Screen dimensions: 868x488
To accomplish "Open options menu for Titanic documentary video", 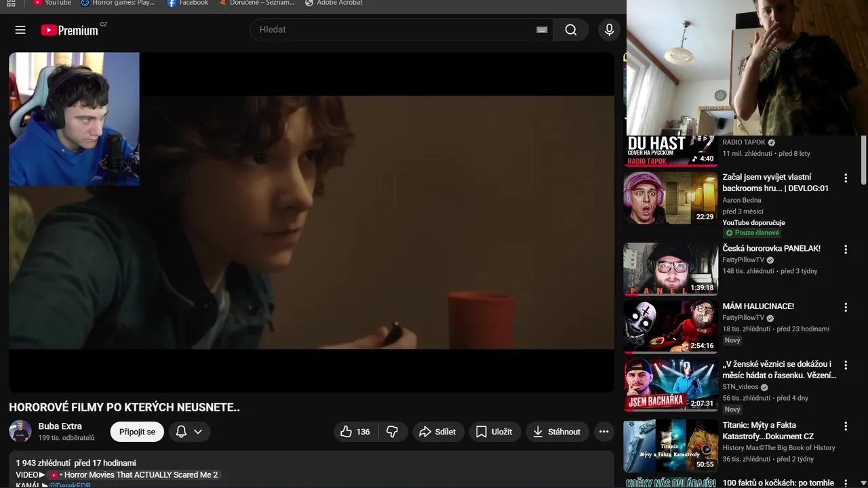I will click(x=846, y=426).
